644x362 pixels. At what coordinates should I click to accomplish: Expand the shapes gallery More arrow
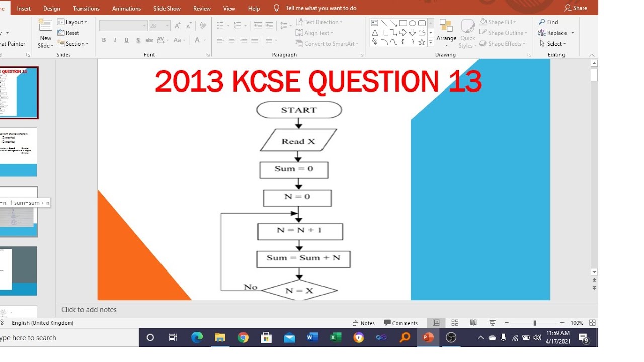(x=431, y=43)
